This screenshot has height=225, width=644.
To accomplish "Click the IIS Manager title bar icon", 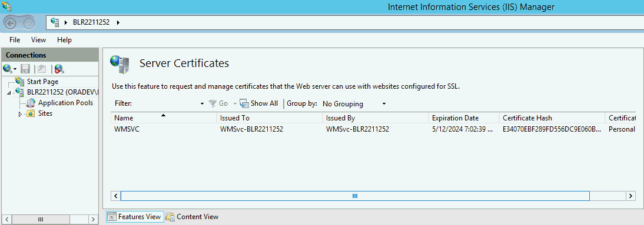I will coord(6,6).
